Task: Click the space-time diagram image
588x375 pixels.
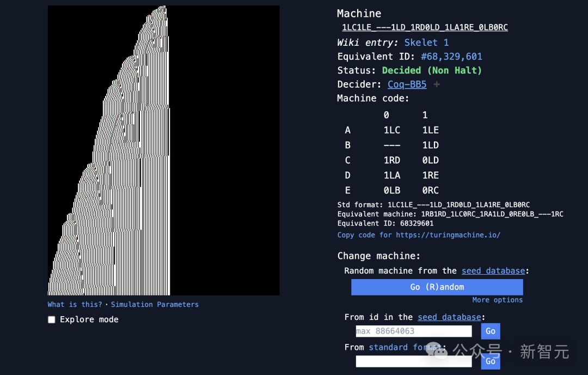Action: click(163, 150)
